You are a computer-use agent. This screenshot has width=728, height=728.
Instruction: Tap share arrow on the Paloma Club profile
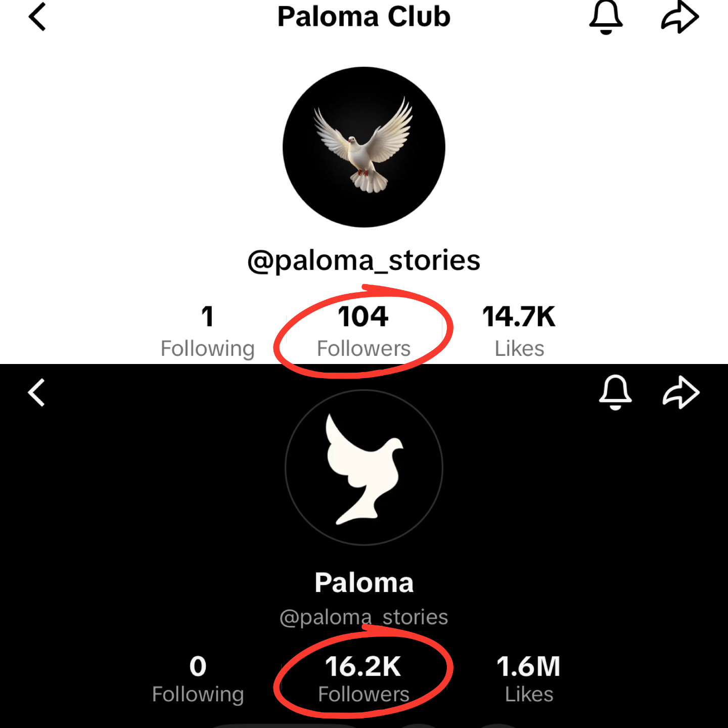679,17
